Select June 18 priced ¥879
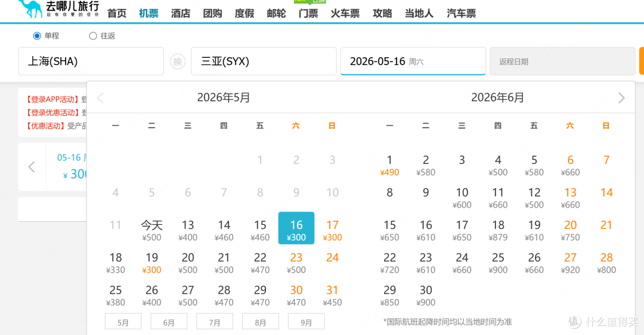The width and height of the screenshot is (644, 335). pos(498,230)
